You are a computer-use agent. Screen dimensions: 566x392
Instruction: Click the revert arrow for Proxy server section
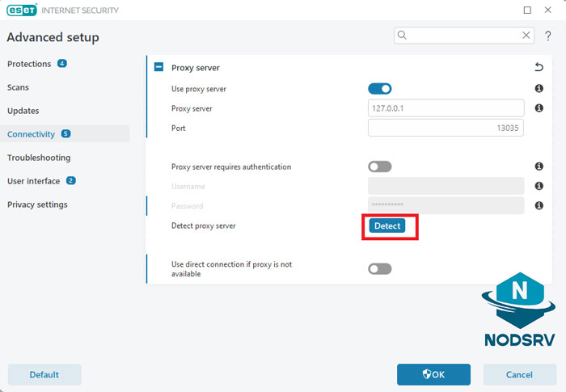[539, 68]
